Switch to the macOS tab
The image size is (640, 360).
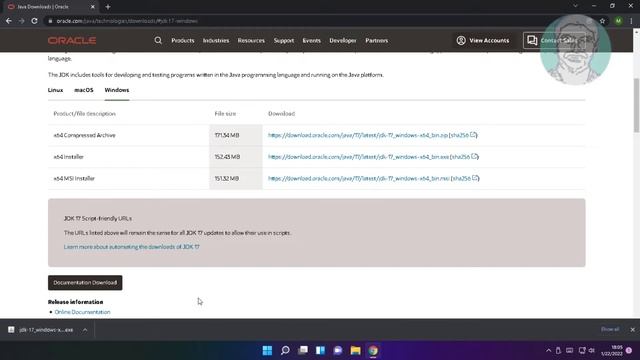[84, 90]
